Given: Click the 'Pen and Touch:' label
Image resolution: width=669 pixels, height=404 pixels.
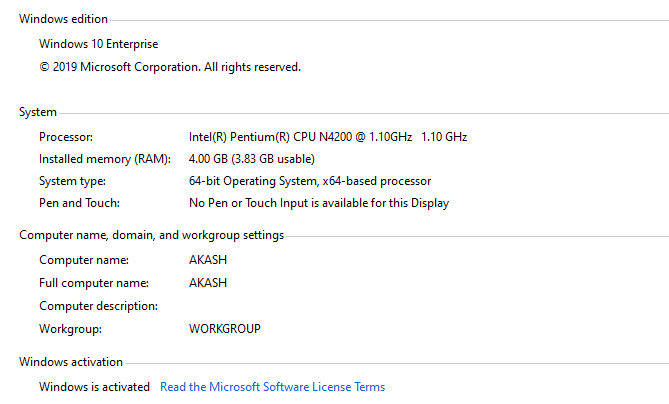Looking at the screenshot, I should tap(79, 203).
